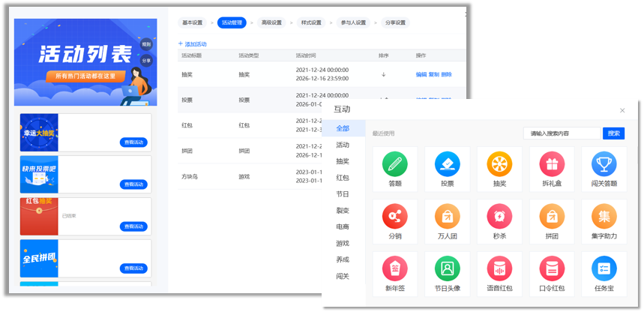644x315 pixels.
Task: Choose the 养成 category
Action: point(343,259)
